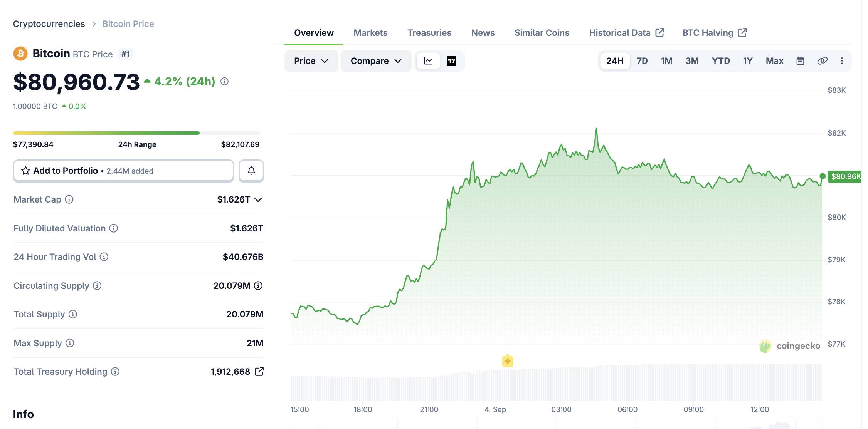
Task: Click the yellow sparkle event marker on chart
Action: (x=508, y=361)
